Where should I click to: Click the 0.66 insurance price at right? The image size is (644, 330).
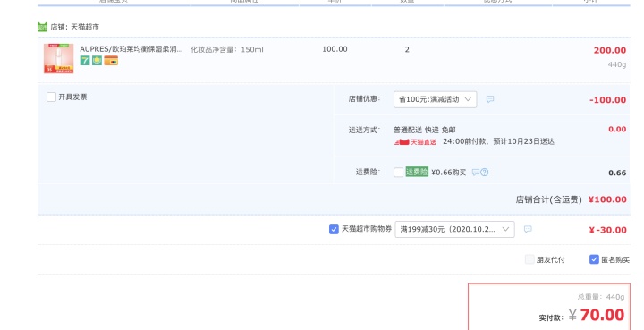pos(617,173)
